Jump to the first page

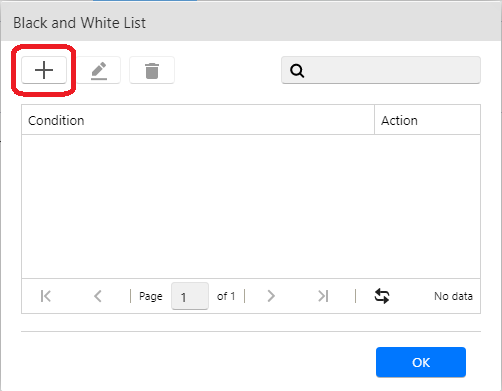(x=46, y=296)
